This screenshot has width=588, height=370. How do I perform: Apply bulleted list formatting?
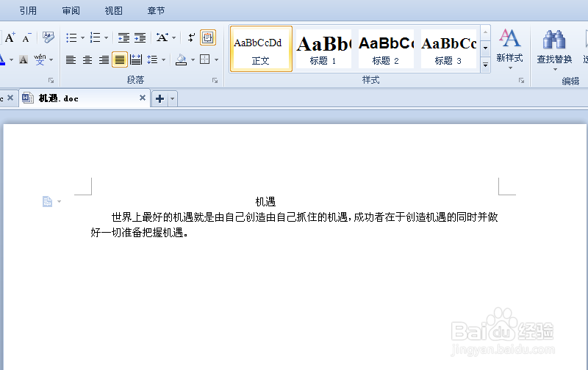(x=71, y=37)
